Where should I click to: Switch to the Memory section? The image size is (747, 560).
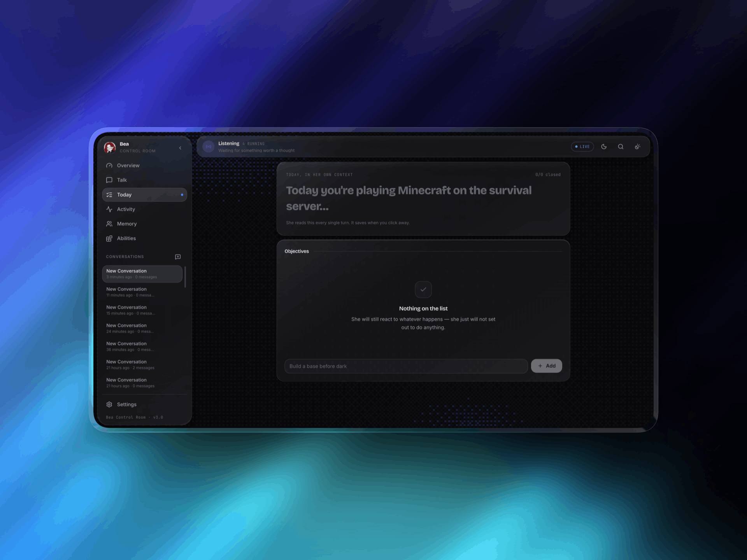click(144, 224)
